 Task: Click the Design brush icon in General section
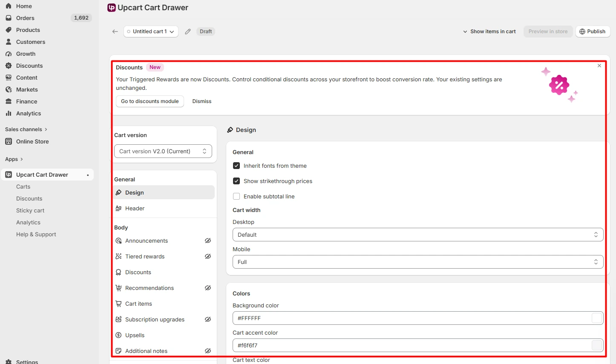[119, 192]
